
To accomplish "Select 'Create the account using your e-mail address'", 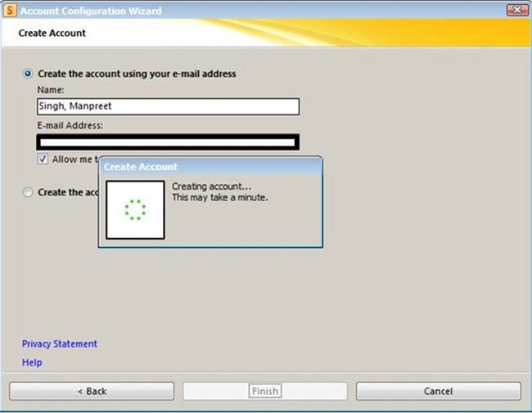I will point(28,74).
